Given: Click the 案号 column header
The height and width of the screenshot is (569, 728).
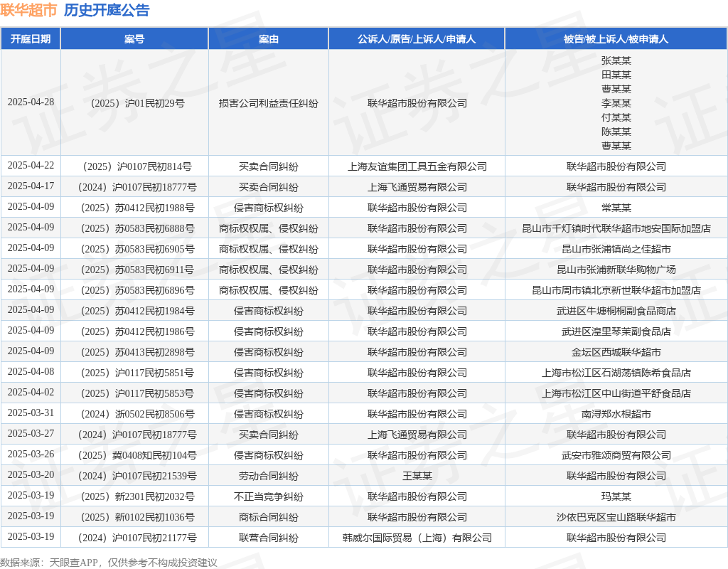Looking at the screenshot, I should coord(134,39).
